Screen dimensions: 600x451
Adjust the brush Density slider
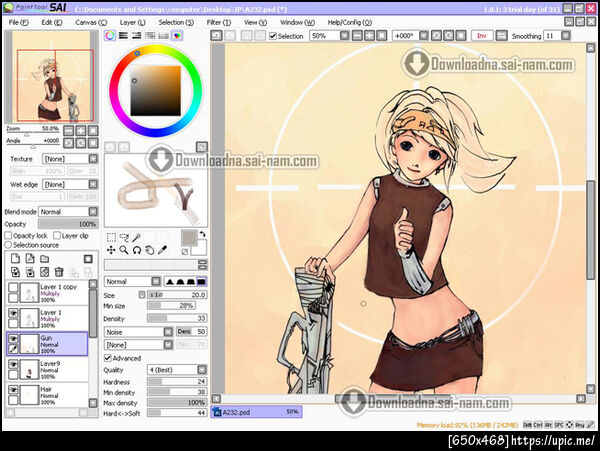click(177, 318)
